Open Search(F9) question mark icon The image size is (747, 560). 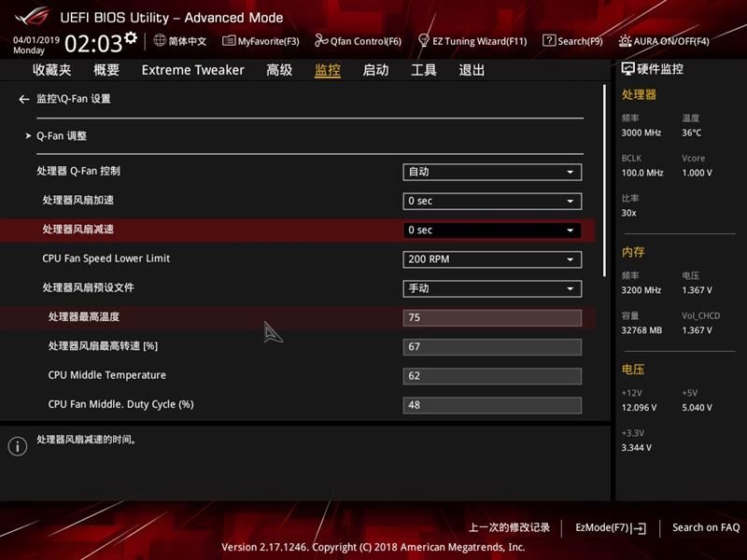pyautogui.click(x=549, y=40)
